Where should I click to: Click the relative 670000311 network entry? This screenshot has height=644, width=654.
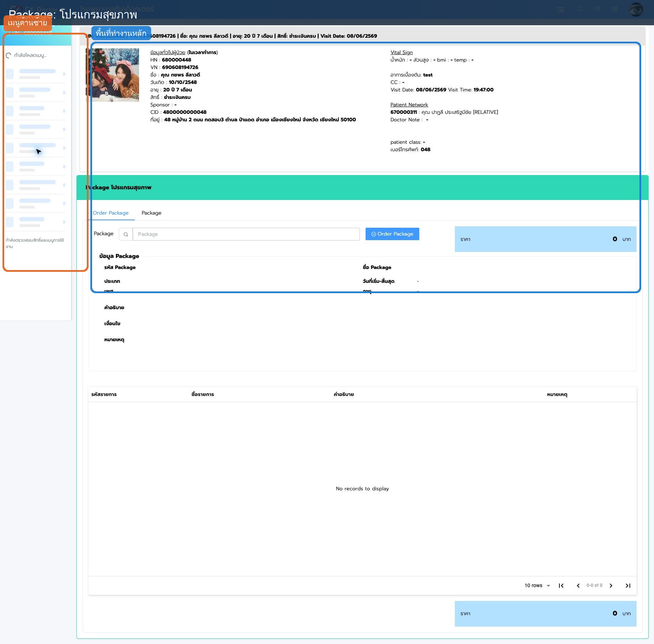point(444,112)
